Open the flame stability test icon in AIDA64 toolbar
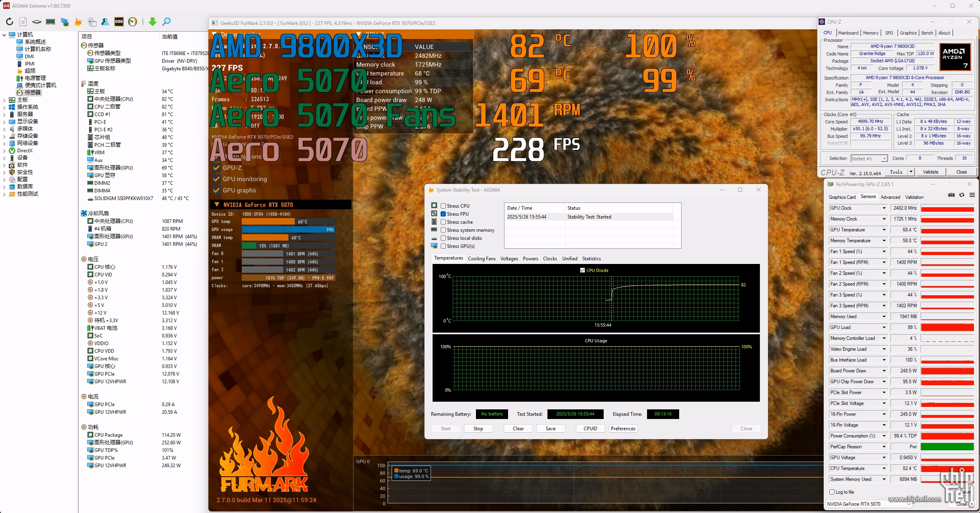 [78, 22]
